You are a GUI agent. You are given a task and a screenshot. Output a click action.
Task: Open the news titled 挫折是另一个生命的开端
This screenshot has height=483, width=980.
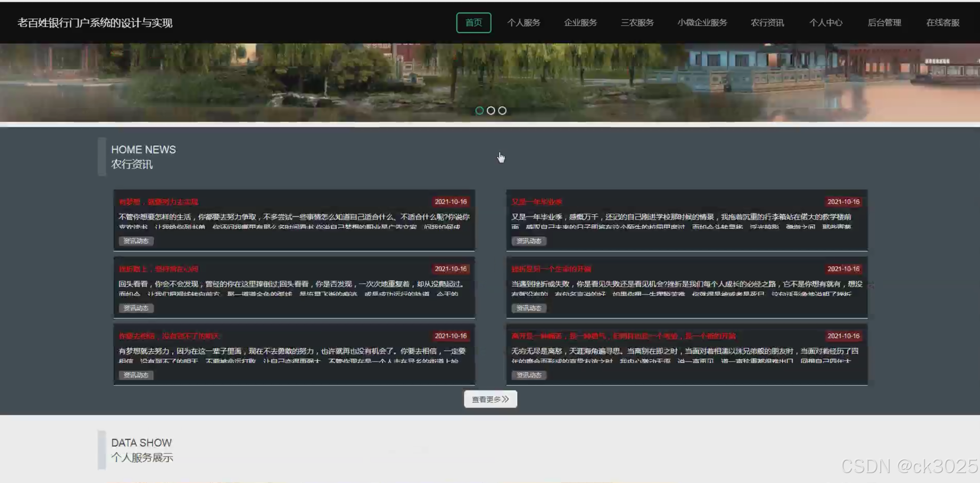551,269
